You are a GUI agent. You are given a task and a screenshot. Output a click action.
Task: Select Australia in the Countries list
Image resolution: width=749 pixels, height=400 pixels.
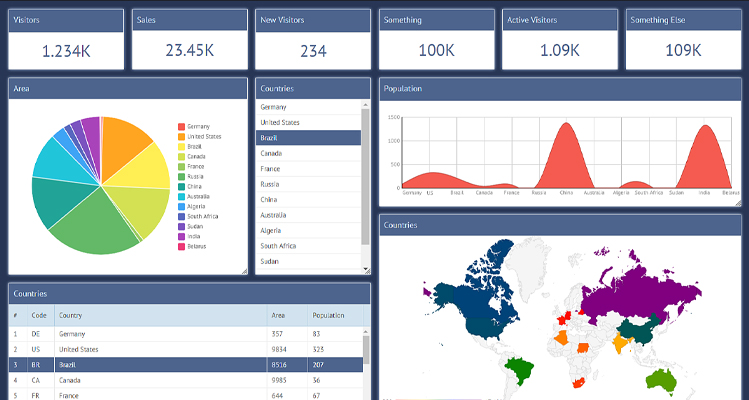point(308,215)
